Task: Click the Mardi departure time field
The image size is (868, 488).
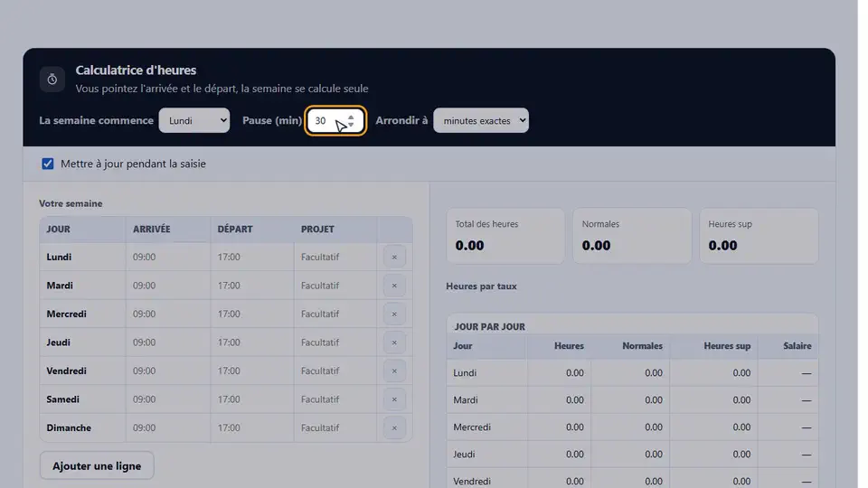Action: (252, 286)
